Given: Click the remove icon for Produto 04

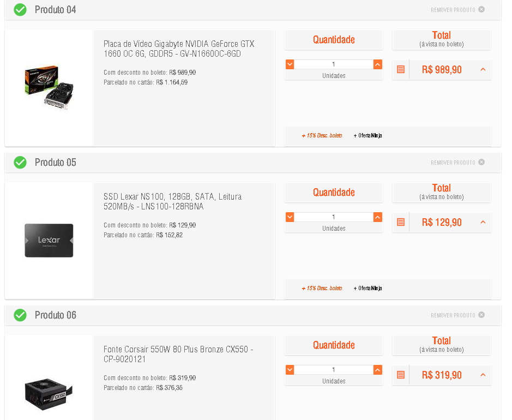Looking at the screenshot, I should pyautogui.click(x=481, y=9).
